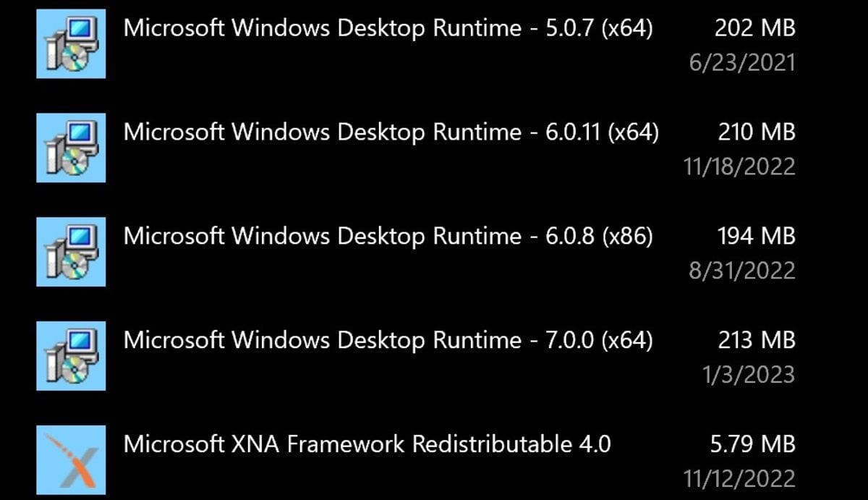This screenshot has height=500, width=868.
Task: Click the 8/31/2022 install date
Action: (742, 271)
